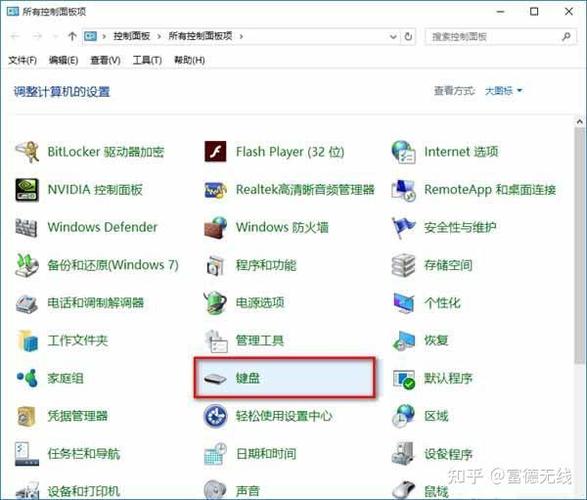Viewport: 587px width, 500px height.
Task: Open the 电话和调制解调器 icon
Action: (x=27, y=303)
